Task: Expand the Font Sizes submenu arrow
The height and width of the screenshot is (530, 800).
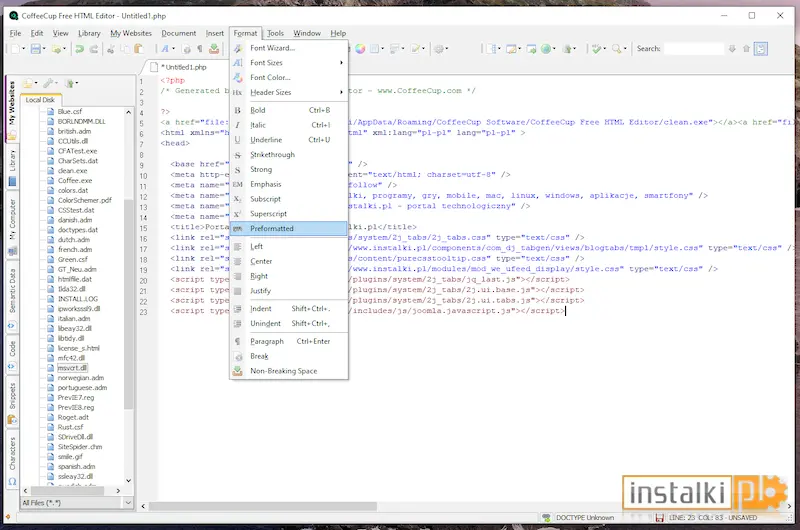Action: click(341, 63)
